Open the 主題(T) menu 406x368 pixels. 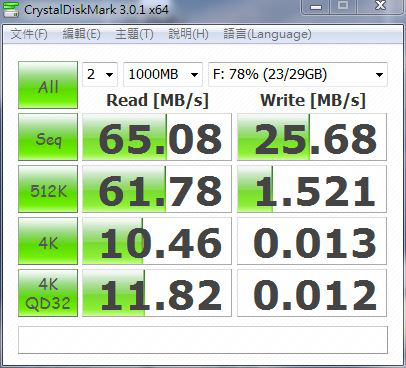click(x=134, y=34)
